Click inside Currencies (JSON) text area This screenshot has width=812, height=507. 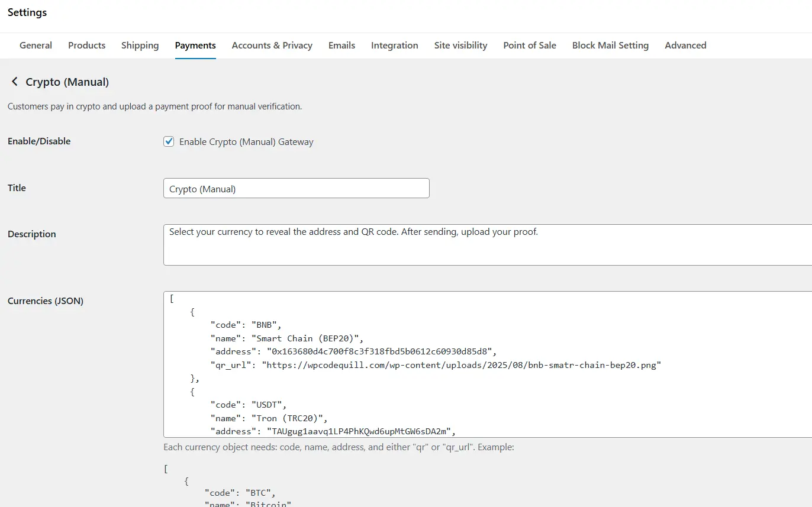click(x=488, y=364)
